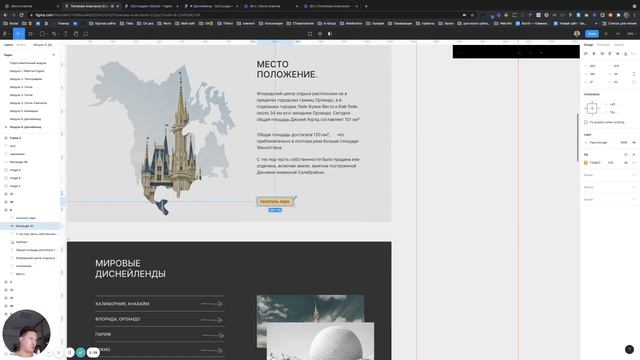
Task: Switch to Prototype tab
Action: point(603,44)
